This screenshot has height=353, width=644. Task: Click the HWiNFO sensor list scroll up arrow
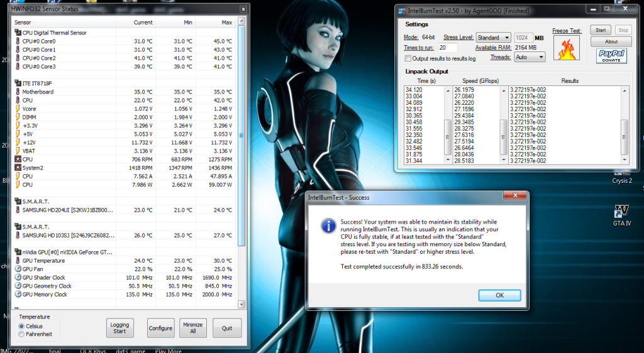(241, 21)
